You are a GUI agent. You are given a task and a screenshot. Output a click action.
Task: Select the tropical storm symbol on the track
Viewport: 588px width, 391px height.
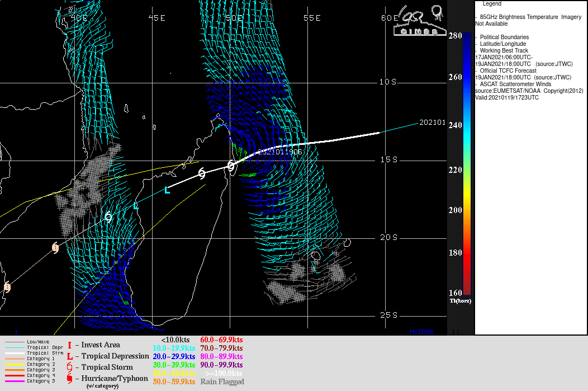pos(201,173)
